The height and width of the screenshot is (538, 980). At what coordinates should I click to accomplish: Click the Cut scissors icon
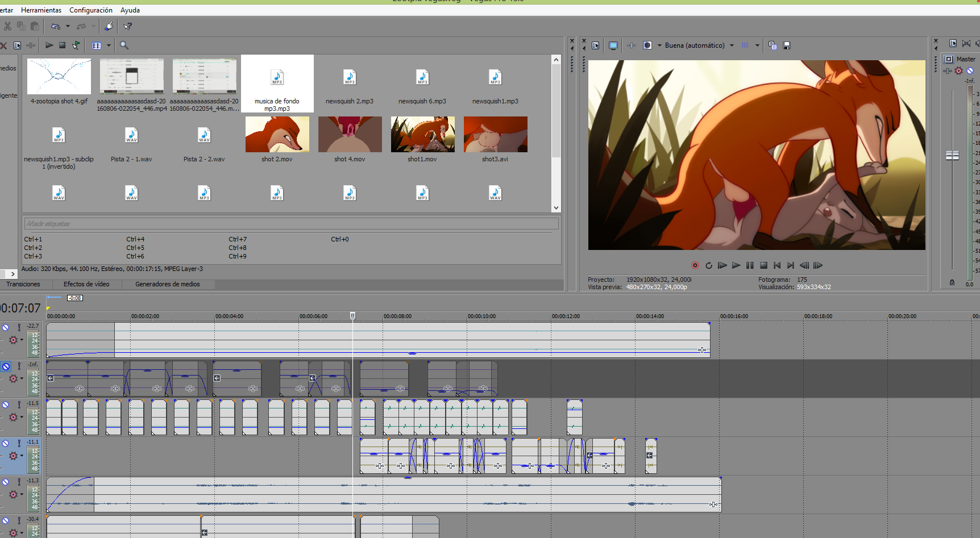coord(7,26)
